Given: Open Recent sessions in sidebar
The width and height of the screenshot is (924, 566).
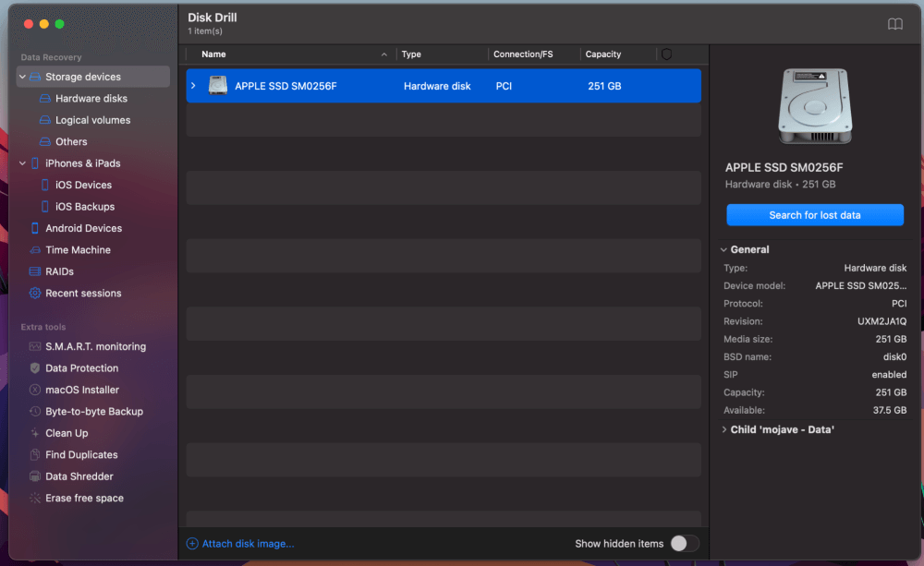Looking at the screenshot, I should tap(83, 294).
